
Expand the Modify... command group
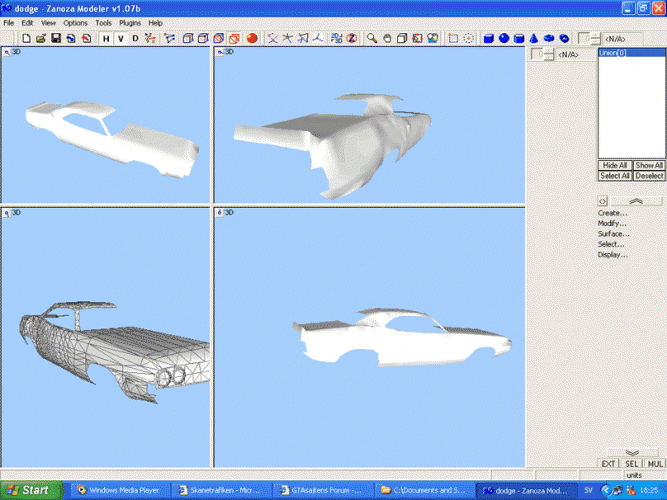(x=612, y=223)
